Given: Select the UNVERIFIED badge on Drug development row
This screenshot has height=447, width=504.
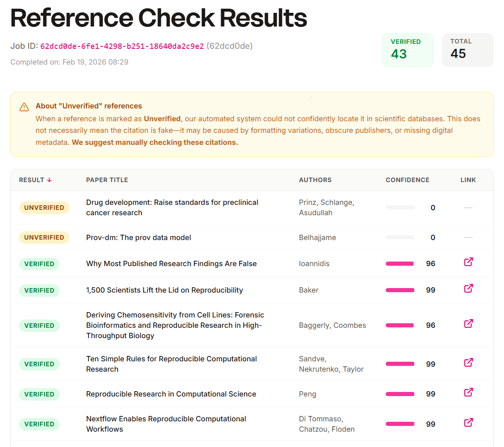Looking at the screenshot, I should click(44, 207).
